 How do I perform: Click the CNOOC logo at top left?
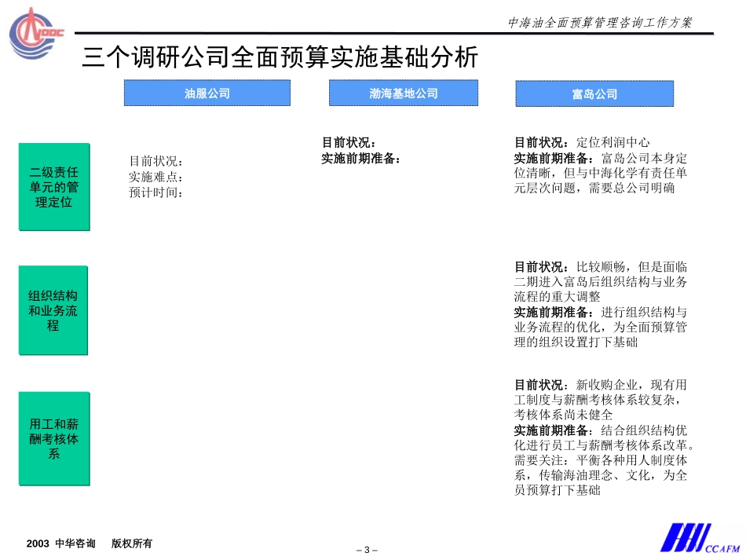tap(35, 33)
